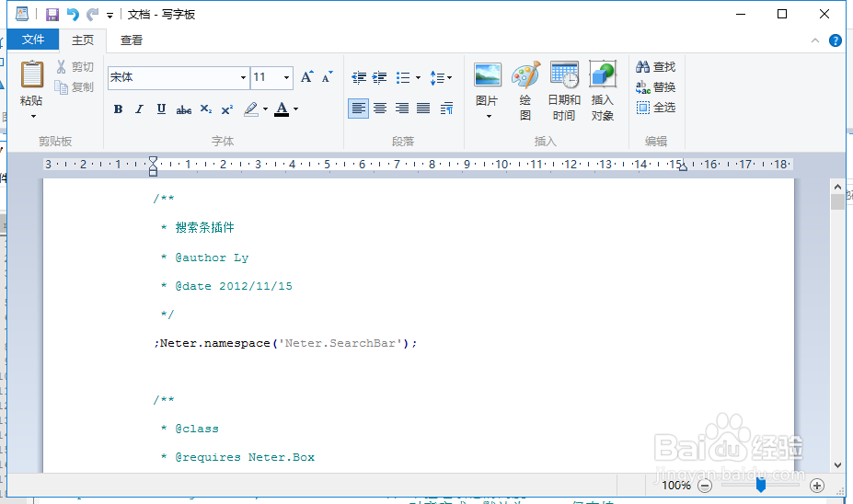This screenshot has width=853, height=504.
Task: Open paragraph settings dialog icon
Action: tap(446, 109)
